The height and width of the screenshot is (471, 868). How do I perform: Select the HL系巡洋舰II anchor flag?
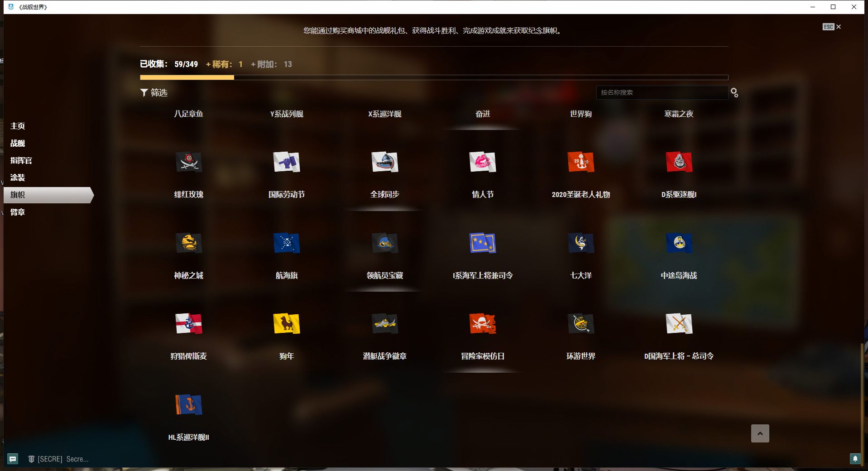(x=188, y=405)
